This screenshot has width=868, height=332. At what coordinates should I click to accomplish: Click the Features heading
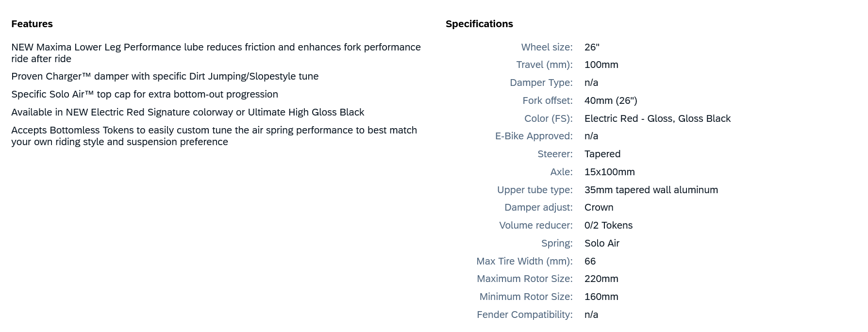[x=32, y=24]
